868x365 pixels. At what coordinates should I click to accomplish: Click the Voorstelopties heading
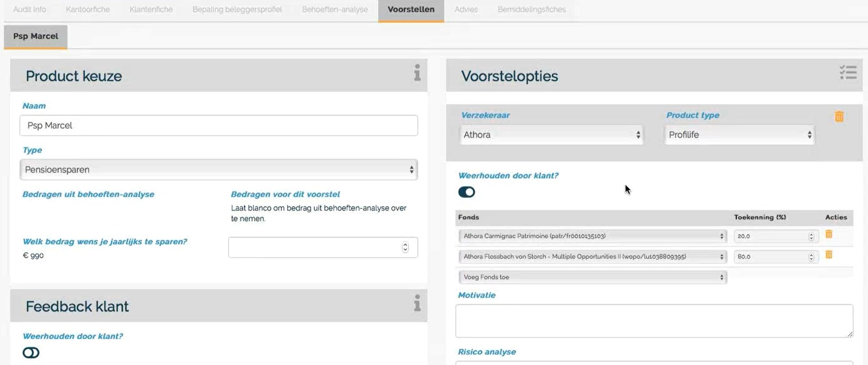(x=509, y=76)
